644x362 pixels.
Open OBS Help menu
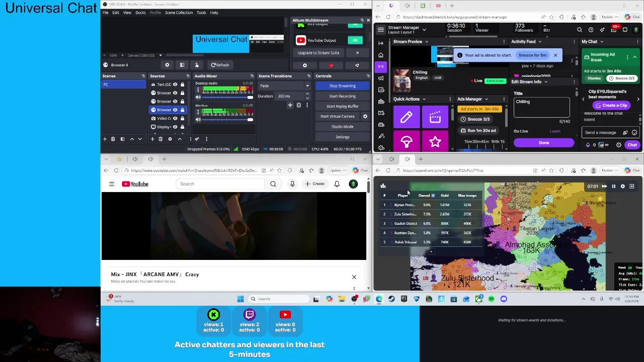[214, 13]
